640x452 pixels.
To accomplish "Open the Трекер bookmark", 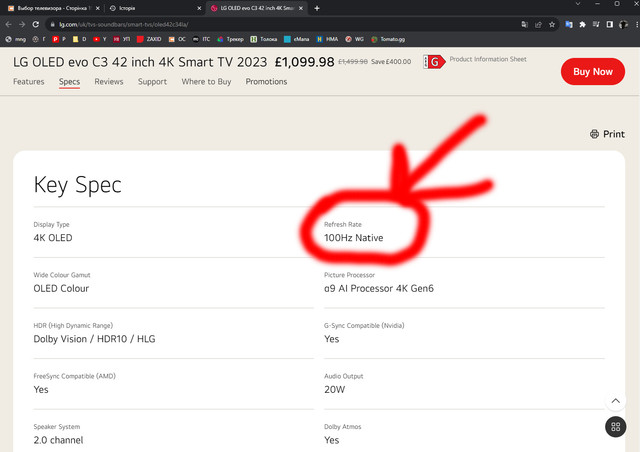I will coord(230,39).
